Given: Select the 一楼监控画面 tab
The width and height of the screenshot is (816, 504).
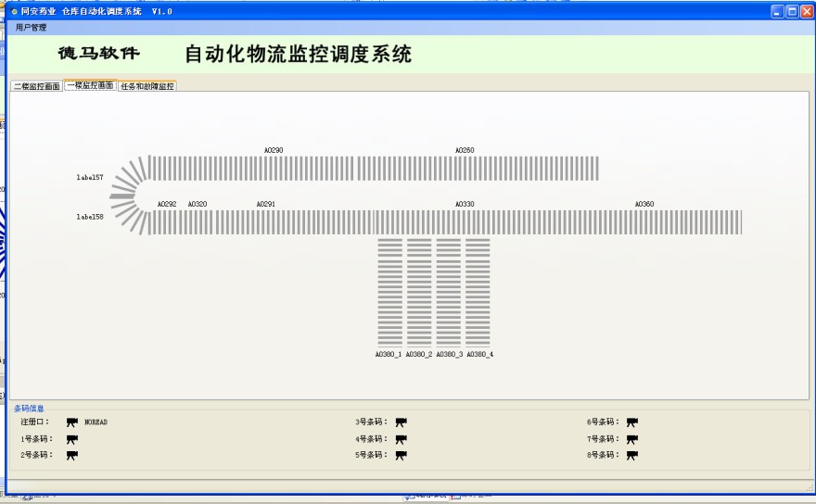Looking at the screenshot, I should pos(90,85).
